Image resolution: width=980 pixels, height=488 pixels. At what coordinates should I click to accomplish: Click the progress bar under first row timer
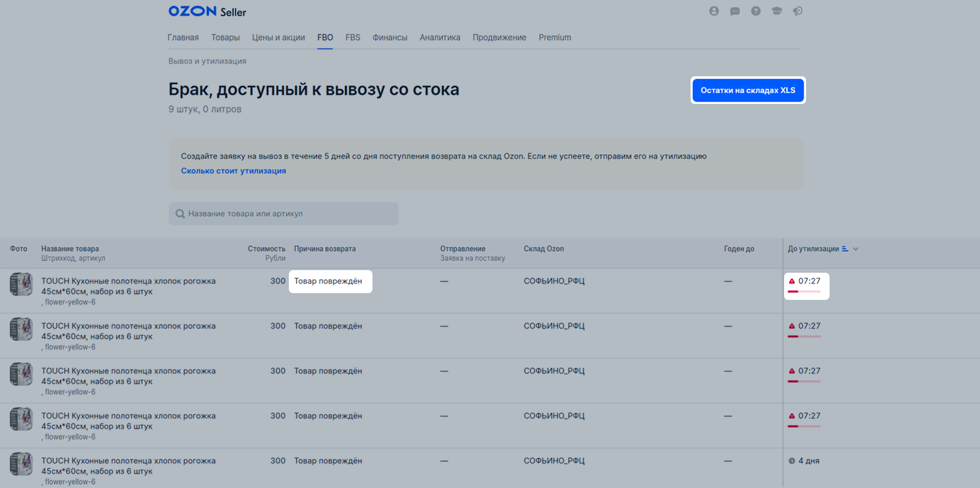point(804,292)
